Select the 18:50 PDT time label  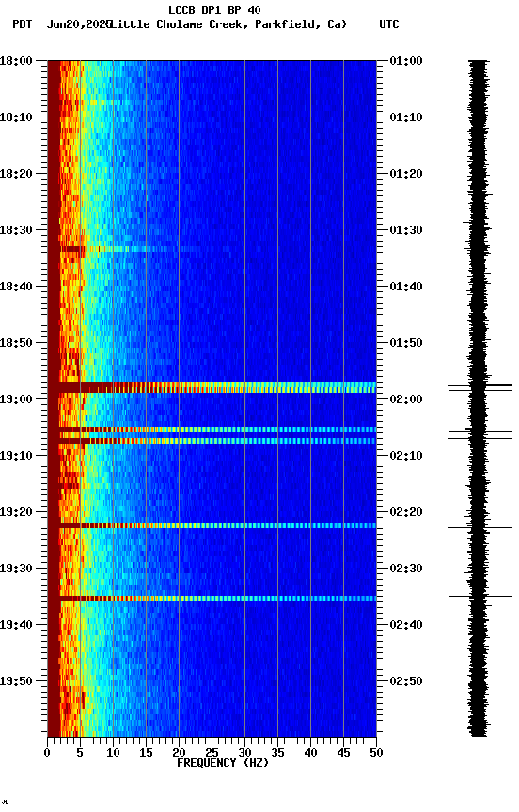[16, 343]
